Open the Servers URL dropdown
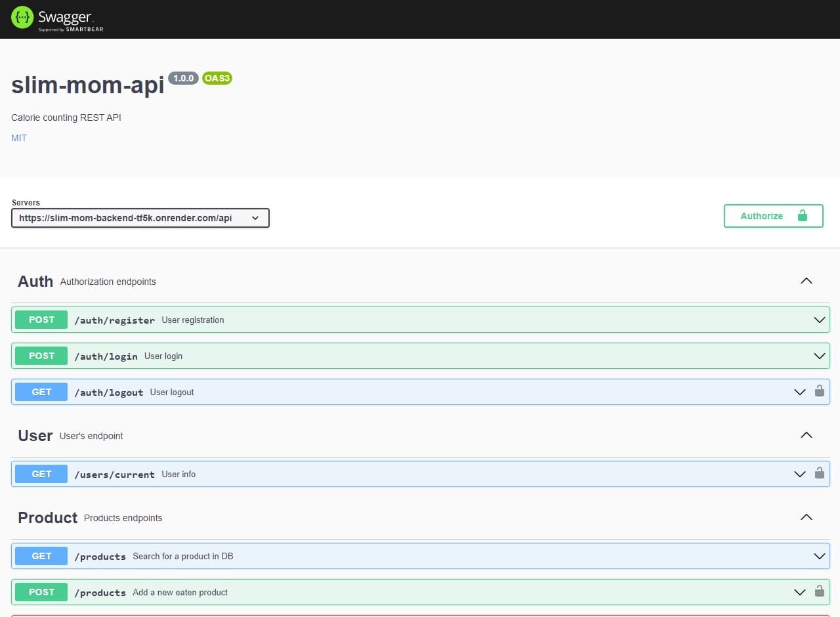840x617 pixels. [x=140, y=218]
